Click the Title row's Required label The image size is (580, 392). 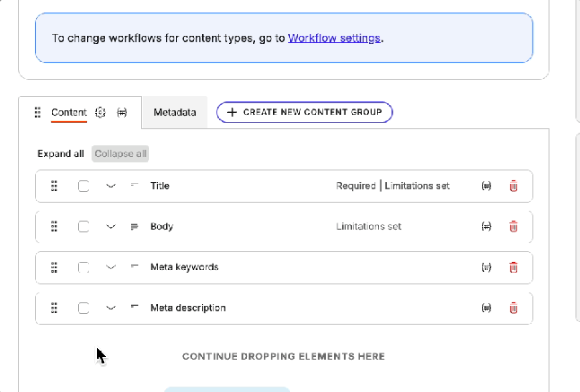point(356,186)
